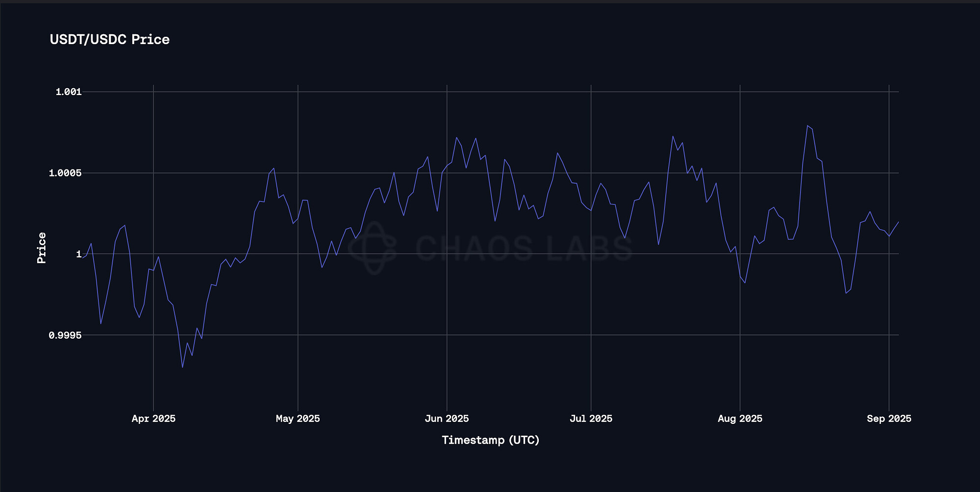Click the 'Price' y-axis title

42,248
